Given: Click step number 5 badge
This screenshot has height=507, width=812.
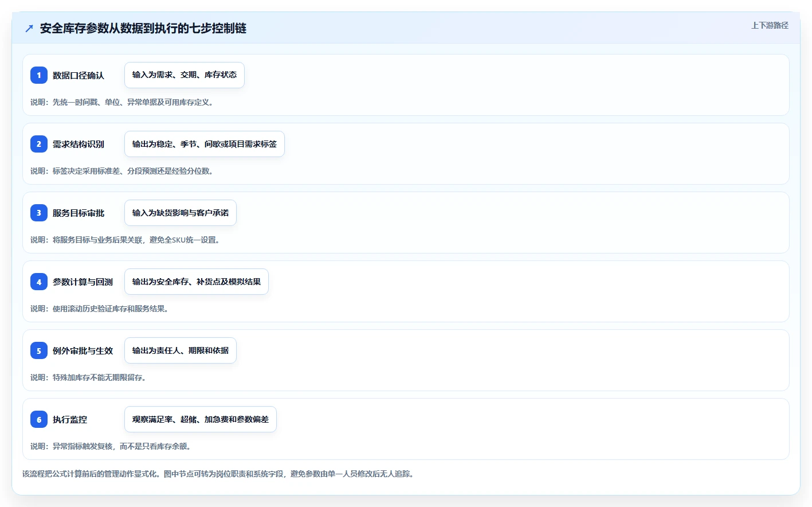Looking at the screenshot, I should pyautogui.click(x=39, y=350).
